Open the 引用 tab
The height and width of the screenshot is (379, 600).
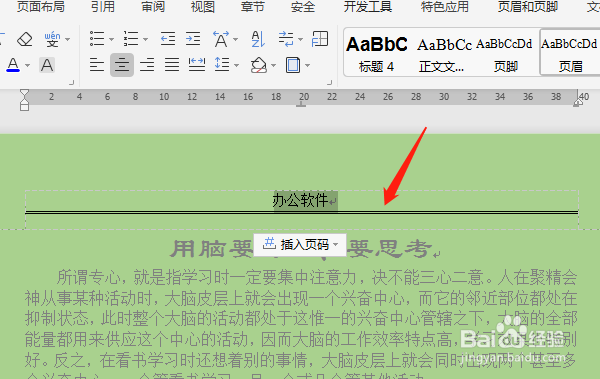pyautogui.click(x=103, y=7)
